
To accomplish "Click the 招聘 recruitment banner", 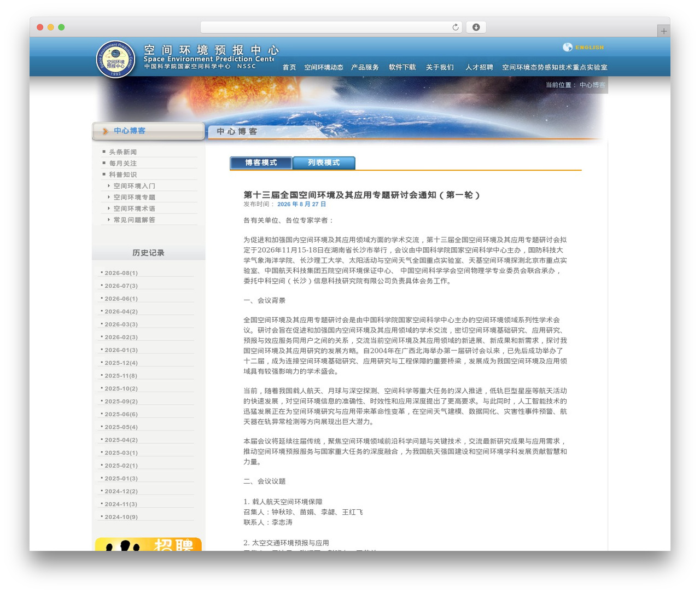I will [x=148, y=544].
